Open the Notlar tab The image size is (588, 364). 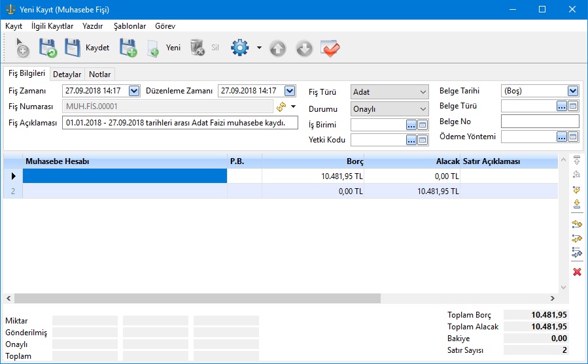pos(100,74)
